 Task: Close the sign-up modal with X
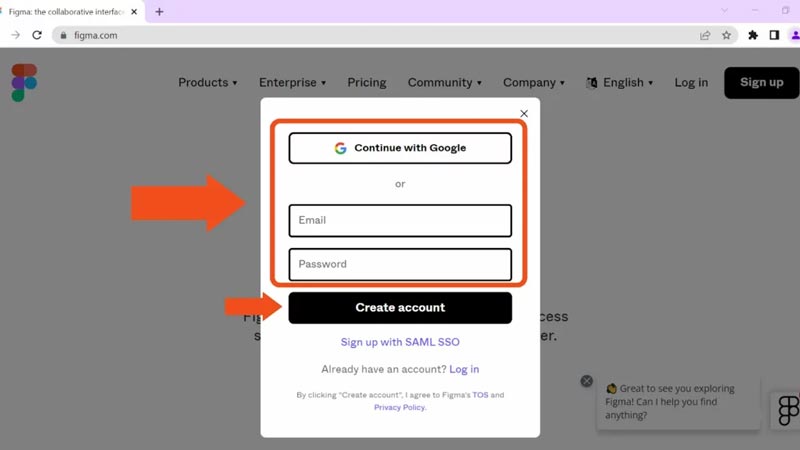coord(524,114)
